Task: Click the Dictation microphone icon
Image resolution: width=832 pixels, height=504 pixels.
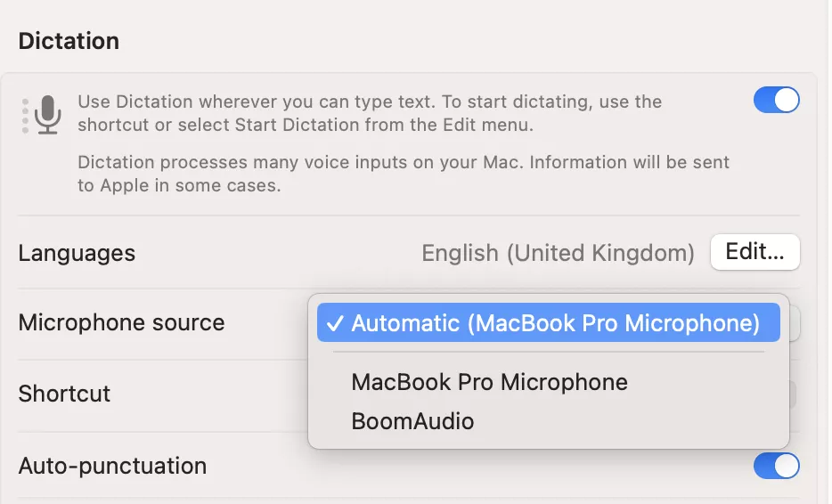Action: click(x=48, y=115)
